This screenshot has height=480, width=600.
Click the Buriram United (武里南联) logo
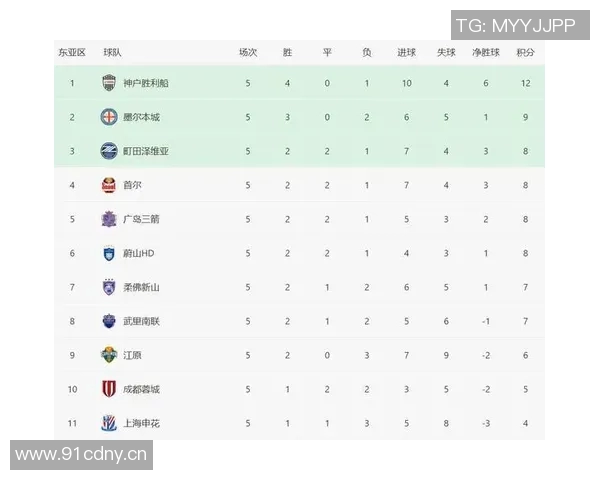tap(109, 321)
